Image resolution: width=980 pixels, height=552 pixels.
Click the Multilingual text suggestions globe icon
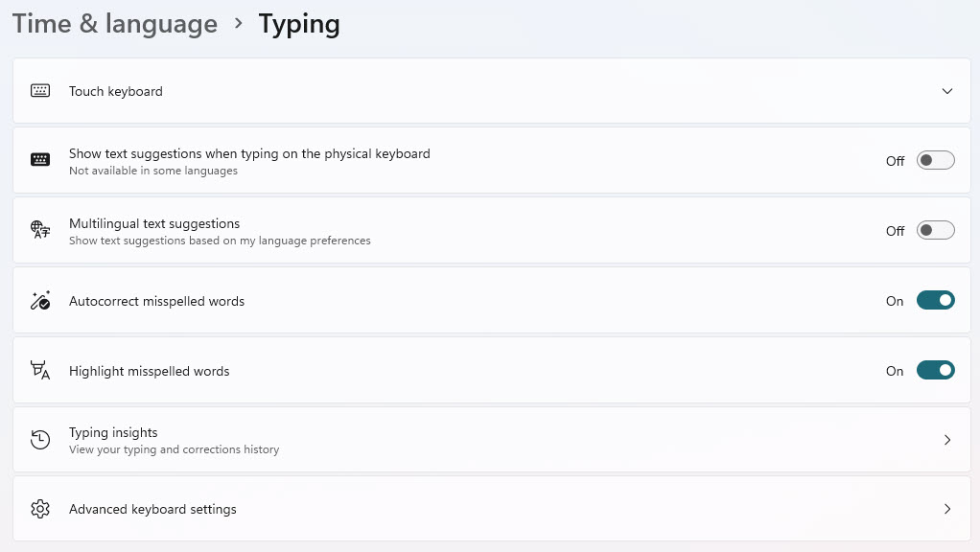[x=40, y=230]
